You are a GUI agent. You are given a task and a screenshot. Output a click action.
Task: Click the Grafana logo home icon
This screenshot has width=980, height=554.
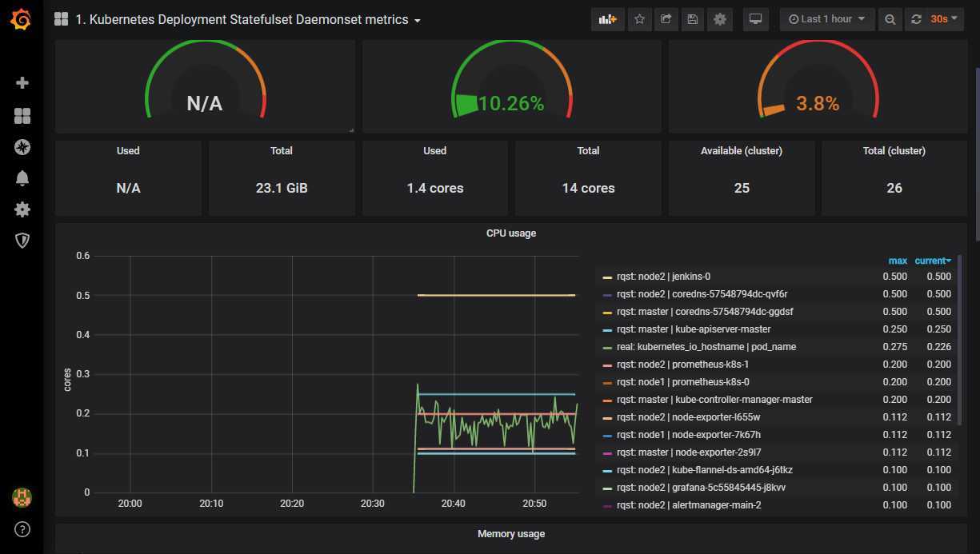tap(22, 20)
